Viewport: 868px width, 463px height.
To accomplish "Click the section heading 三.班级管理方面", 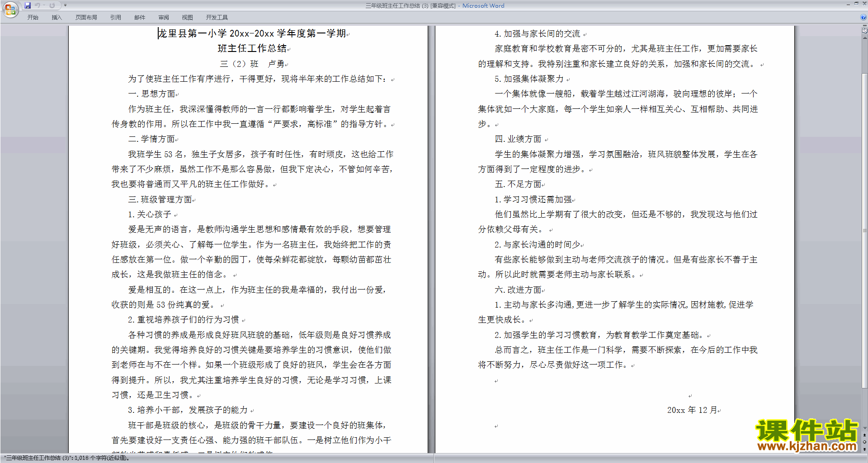I will (x=160, y=200).
